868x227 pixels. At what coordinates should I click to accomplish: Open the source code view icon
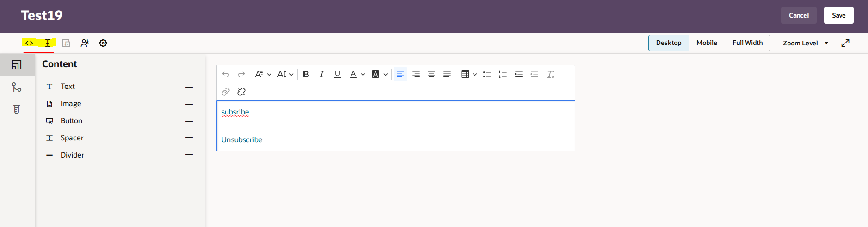pos(29,43)
